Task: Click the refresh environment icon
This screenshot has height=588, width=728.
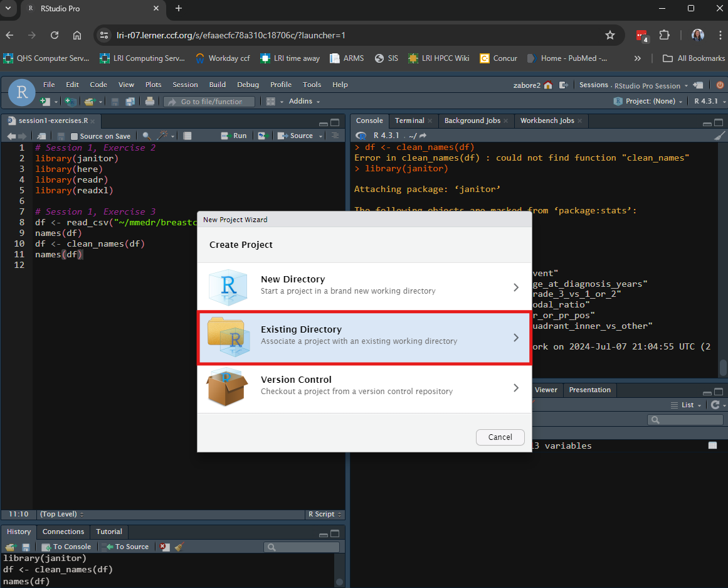Action: (x=715, y=405)
